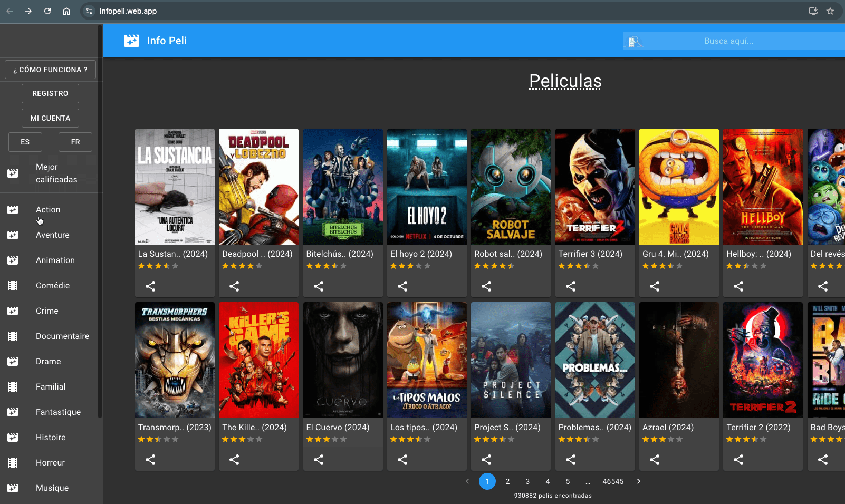Open La Sustancia poster
This screenshot has height=504, width=845.
175,187
